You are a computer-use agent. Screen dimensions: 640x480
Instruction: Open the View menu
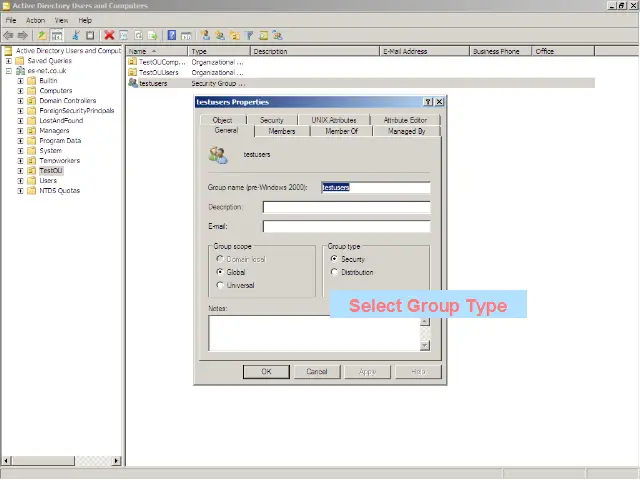click(62, 20)
